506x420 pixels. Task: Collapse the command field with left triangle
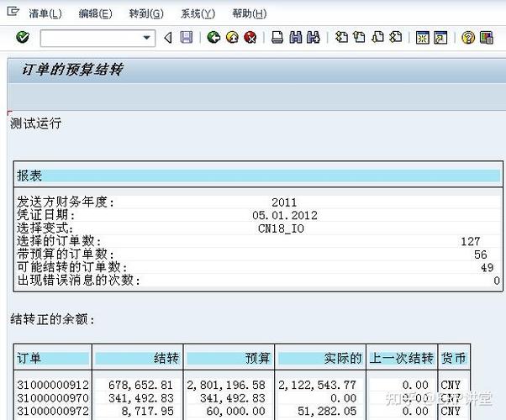(x=167, y=38)
